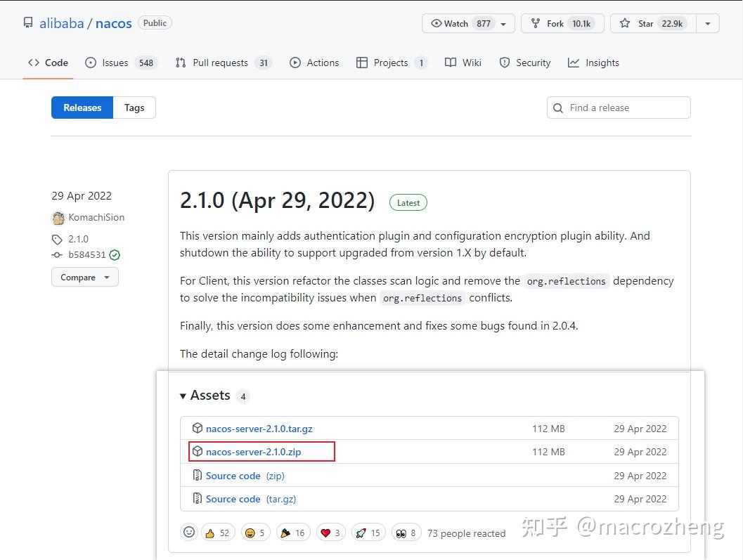This screenshot has height=560, width=743.
Task: Switch to the Code tab
Action: (x=48, y=63)
